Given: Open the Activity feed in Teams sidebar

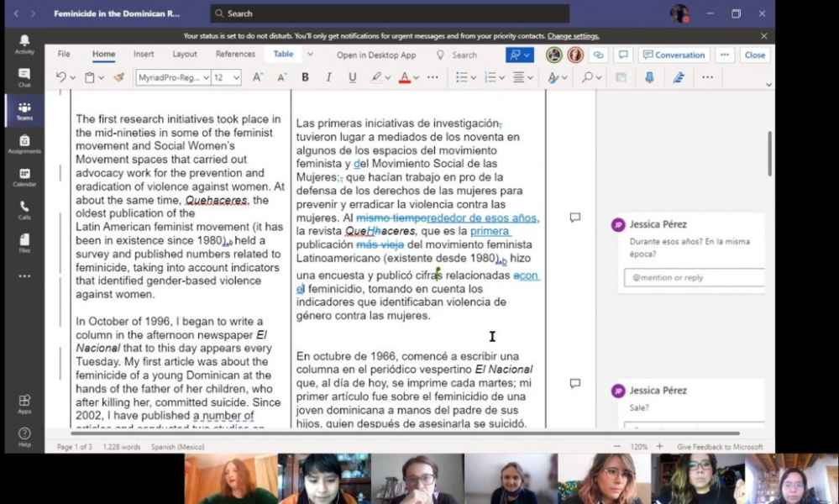Looking at the screenshot, I should pyautogui.click(x=24, y=44).
